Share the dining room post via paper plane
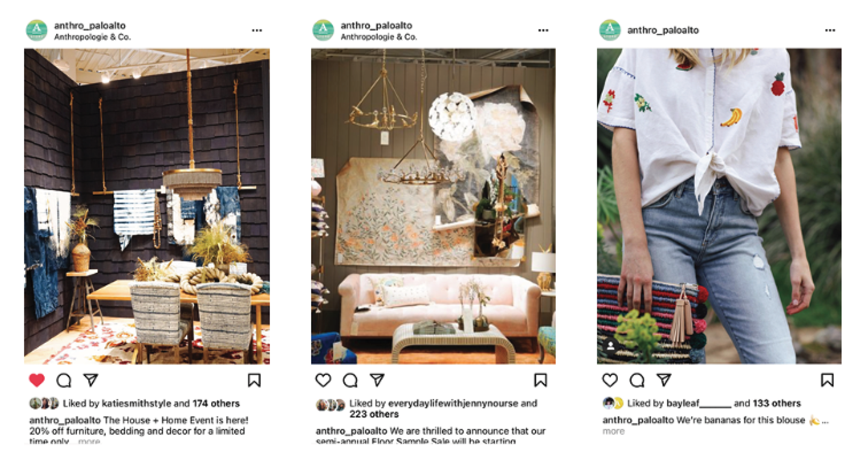Screen dimensions: 868x468 tap(91, 380)
